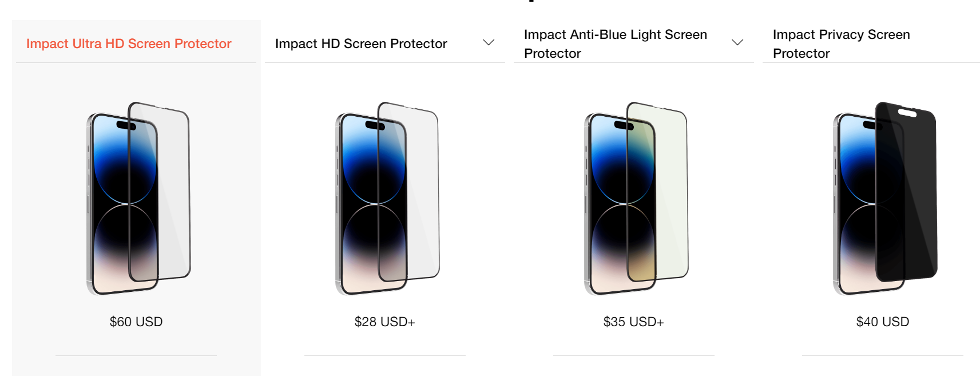This screenshot has height=376, width=980.
Task: Select the $35 USD+ price label
Action: tap(634, 322)
